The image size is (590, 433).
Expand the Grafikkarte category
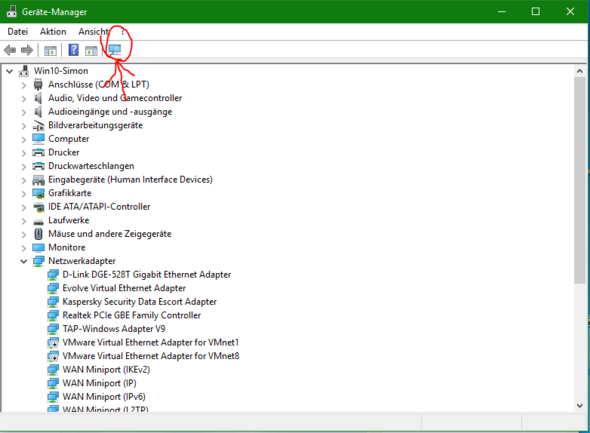point(24,194)
